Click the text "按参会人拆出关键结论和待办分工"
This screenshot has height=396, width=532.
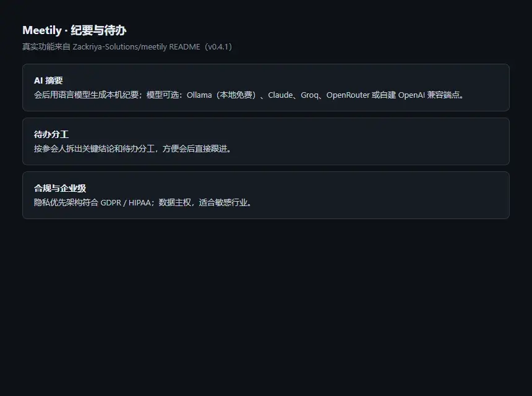pyautogui.click(x=94, y=148)
